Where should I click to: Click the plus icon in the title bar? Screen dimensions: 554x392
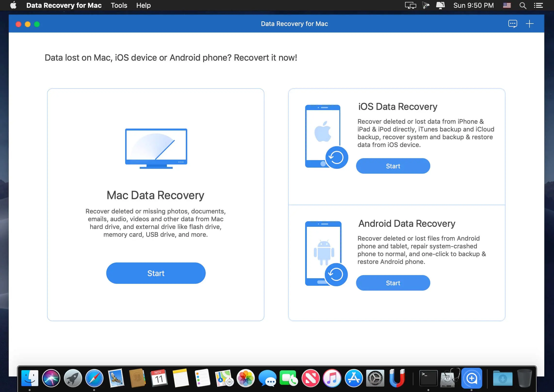click(x=530, y=24)
